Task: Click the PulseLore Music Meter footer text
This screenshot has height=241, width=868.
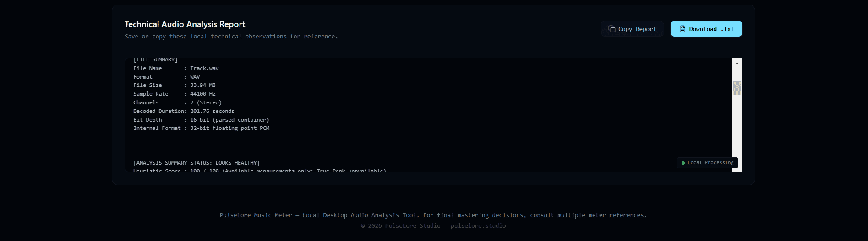Action: [x=433, y=215]
